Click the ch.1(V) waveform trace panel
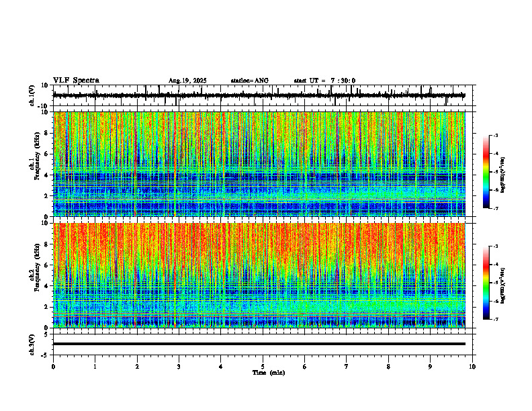532x411 pixels. pos(264,95)
